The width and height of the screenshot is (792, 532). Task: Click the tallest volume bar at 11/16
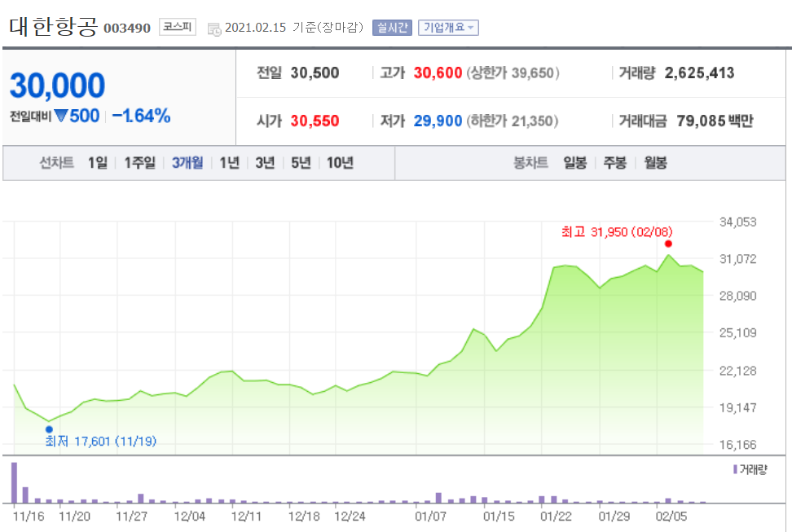click(14, 482)
